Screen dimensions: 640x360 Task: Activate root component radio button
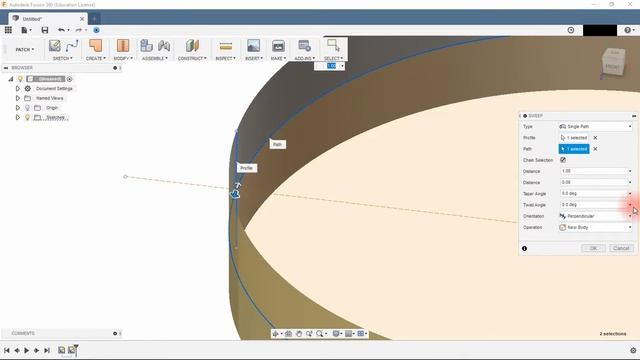click(x=69, y=79)
